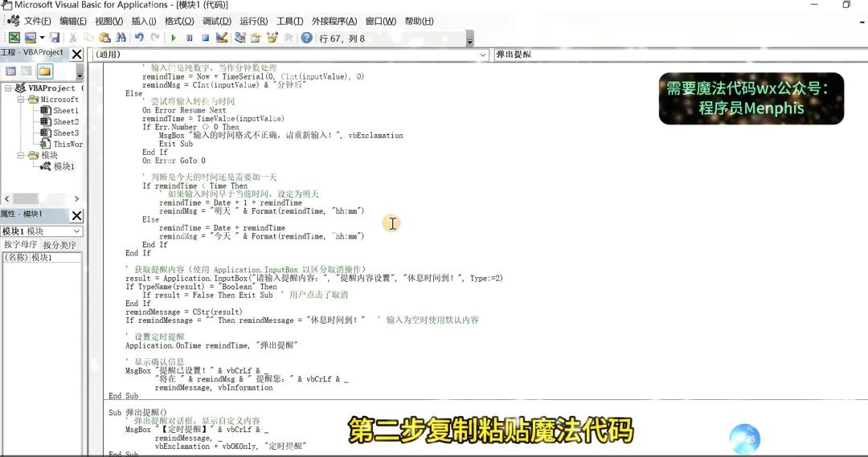Viewport: 868px width, 457px height.
Task: Run the macro with green play button
Action: [174, 38]
